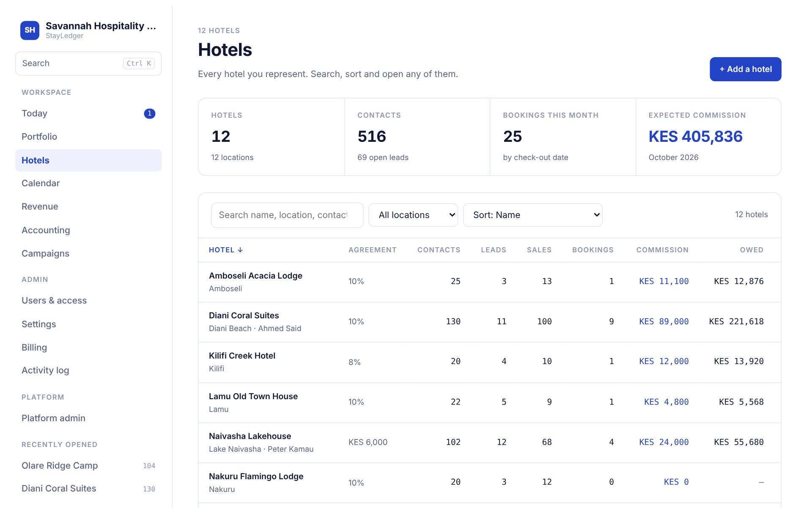Viewport: 812px width, 508px height.
Task: Select Hotels in the sidebar
Action: click(x=88, y=160)
